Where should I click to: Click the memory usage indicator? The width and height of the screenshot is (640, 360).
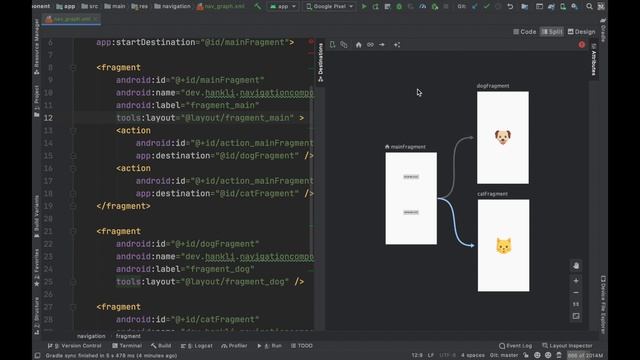point(585,355)
